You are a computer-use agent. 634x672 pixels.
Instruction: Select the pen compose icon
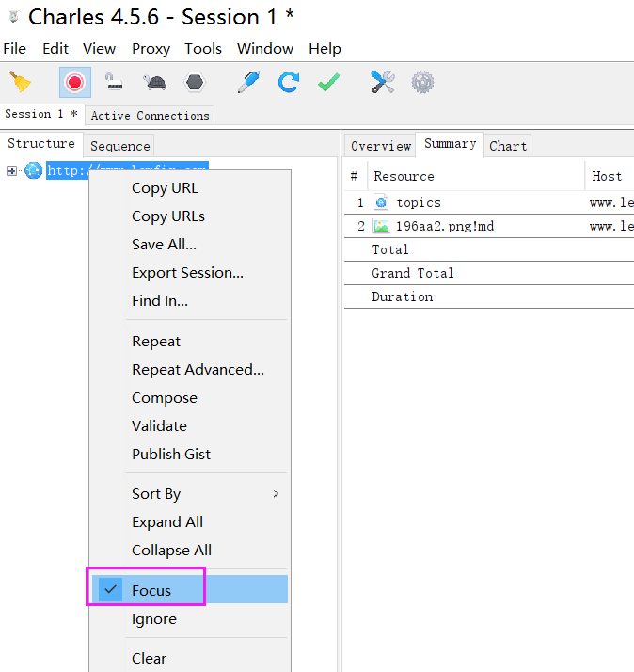pos(249,82)
